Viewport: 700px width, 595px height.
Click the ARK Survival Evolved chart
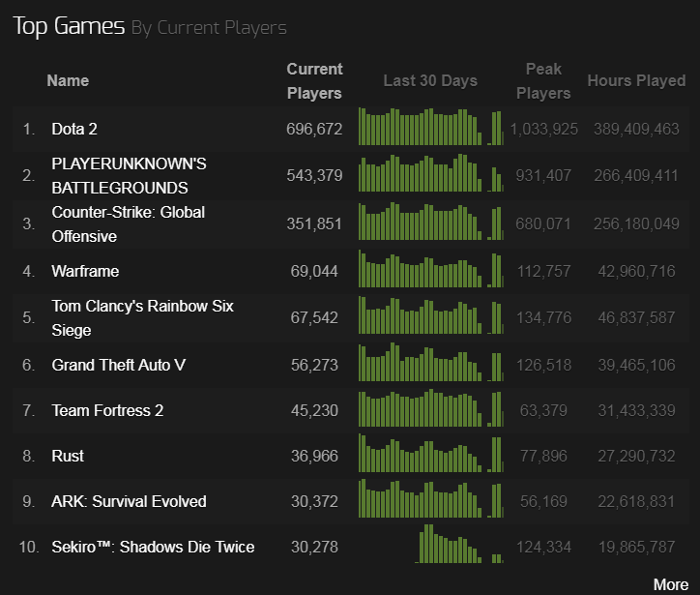coord(431,499)
